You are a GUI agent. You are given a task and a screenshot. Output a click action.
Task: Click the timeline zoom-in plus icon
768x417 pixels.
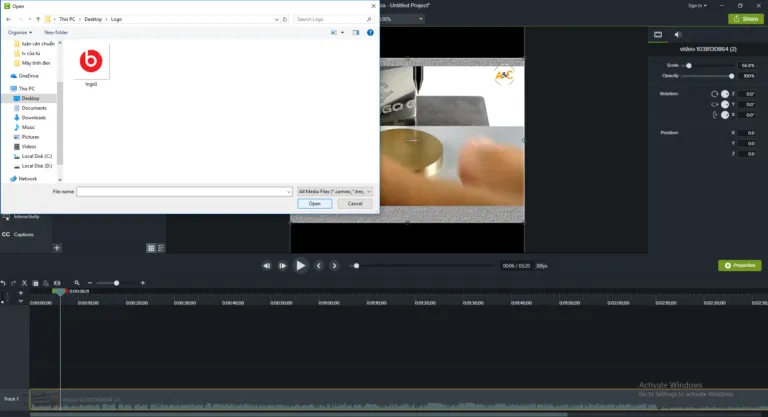(144, 283)
